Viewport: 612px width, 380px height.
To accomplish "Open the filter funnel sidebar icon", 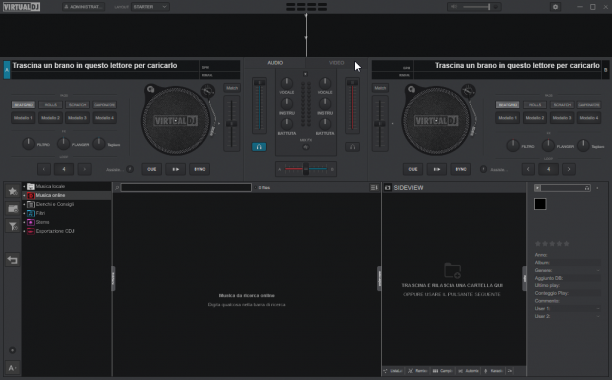I will point(12,226).
